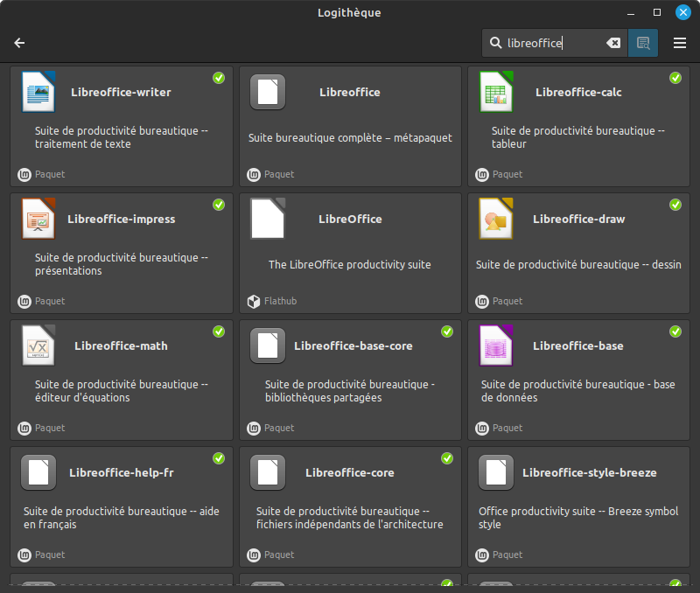Screen dimensions: 700x593
Task: Click the Libreoffice-writer document icon
Action: (x=38, y=92)
